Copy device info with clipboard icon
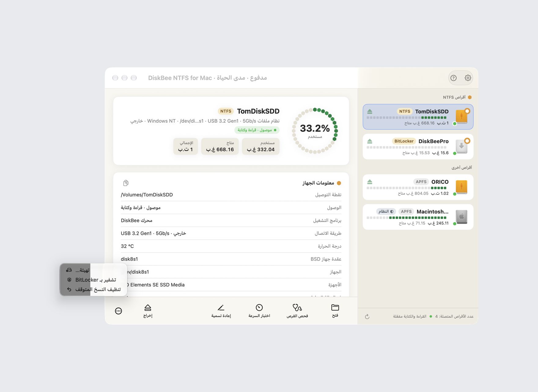 (126, 183)
